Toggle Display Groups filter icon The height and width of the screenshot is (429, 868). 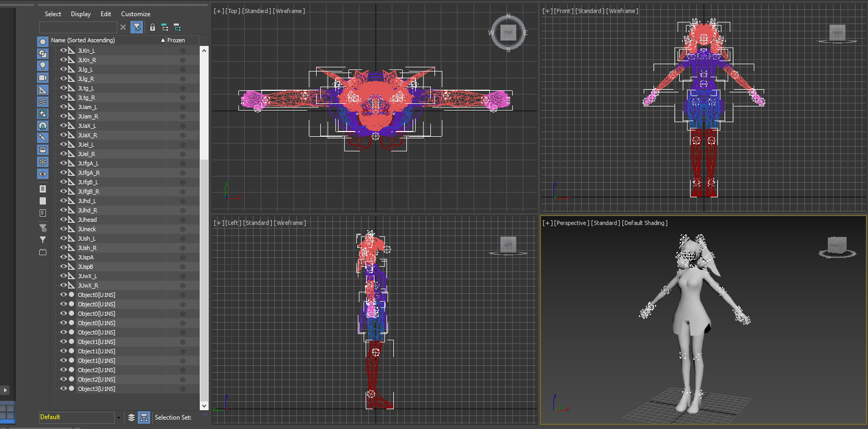(43, 114)
